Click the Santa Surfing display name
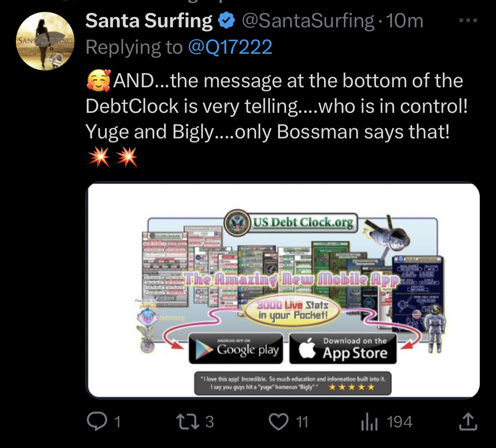Viewport: 496px width, 448px height. [x=149, y=21]
